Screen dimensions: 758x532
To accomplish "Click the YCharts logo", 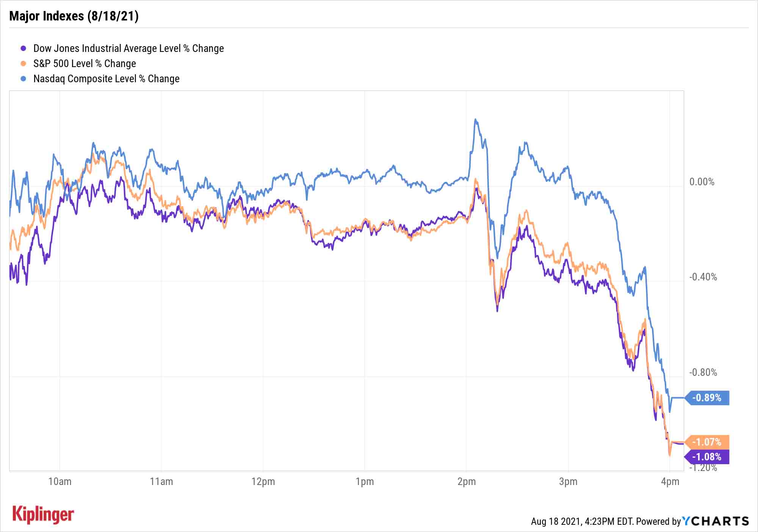I will click(716, 521).
